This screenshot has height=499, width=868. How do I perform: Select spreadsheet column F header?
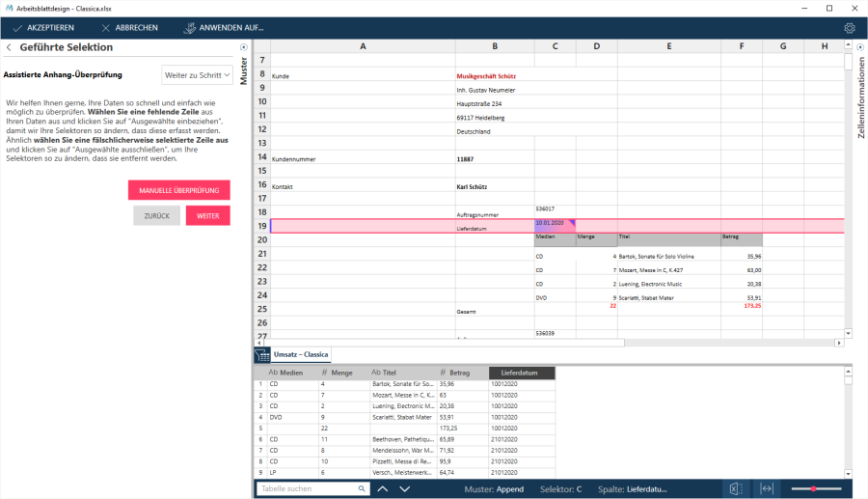[x=742, y=46]
